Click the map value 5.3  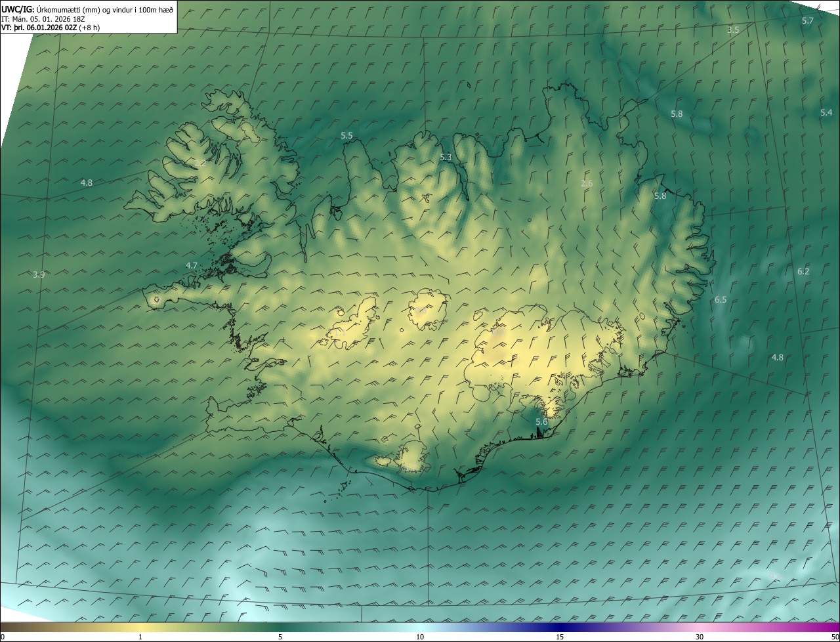(x=446, y=157)
